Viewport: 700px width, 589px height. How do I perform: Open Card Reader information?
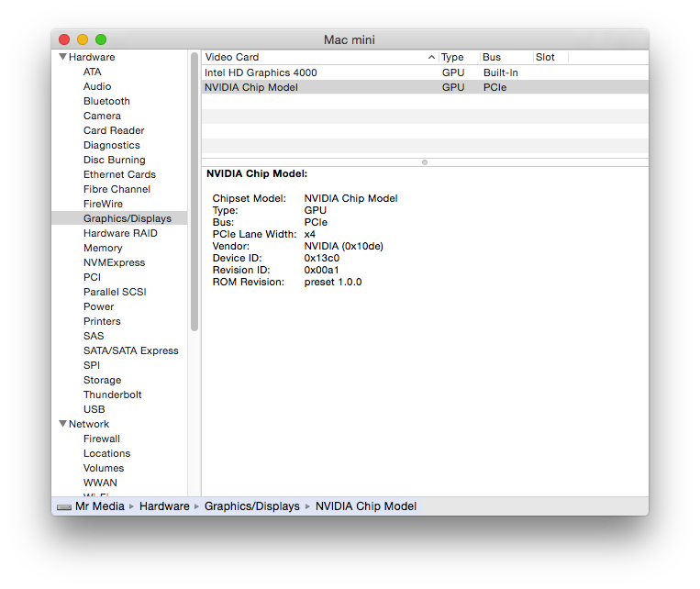114,130
